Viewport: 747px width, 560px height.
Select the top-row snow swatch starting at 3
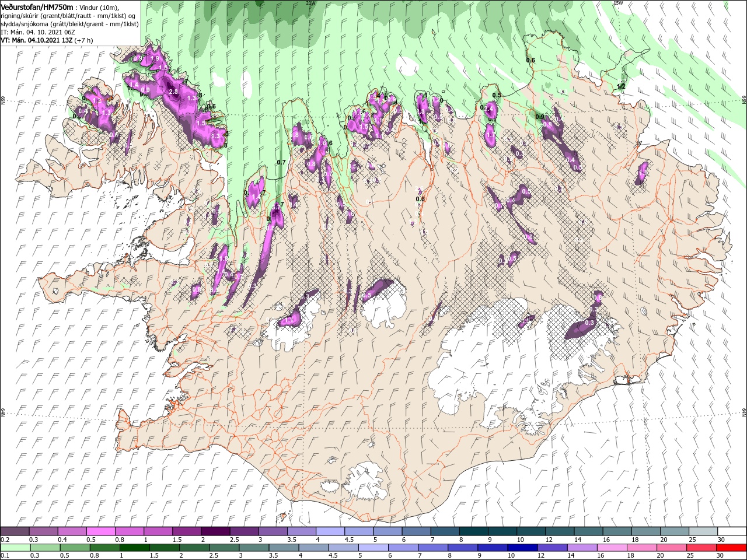click(x=272, y=531)
